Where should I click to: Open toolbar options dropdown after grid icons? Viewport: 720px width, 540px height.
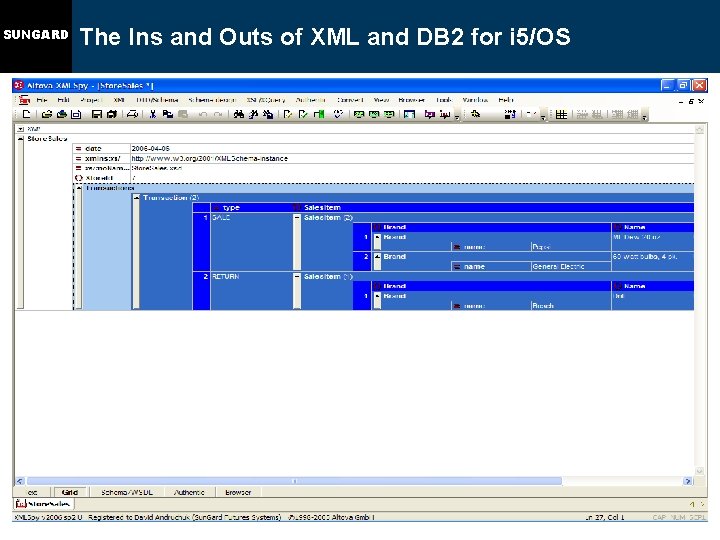tap(645, 116)
